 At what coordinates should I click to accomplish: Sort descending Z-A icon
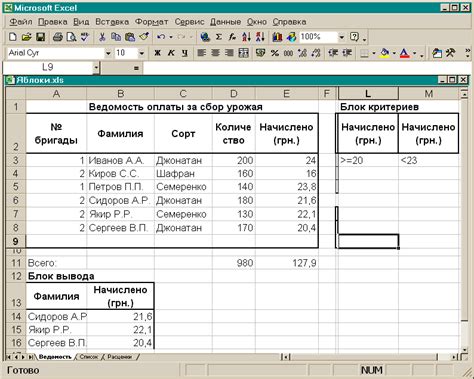tap(260, 37)
